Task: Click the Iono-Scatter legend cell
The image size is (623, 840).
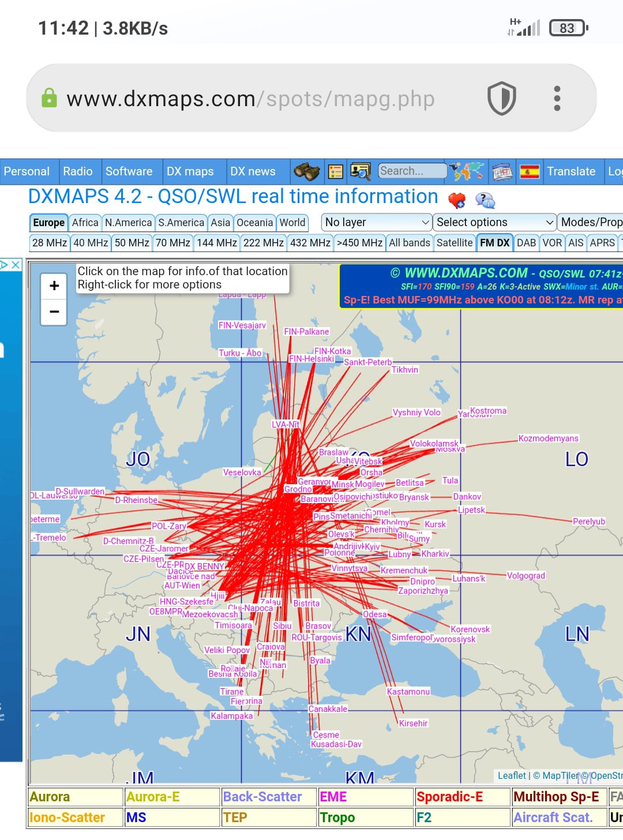Action: 75,817
